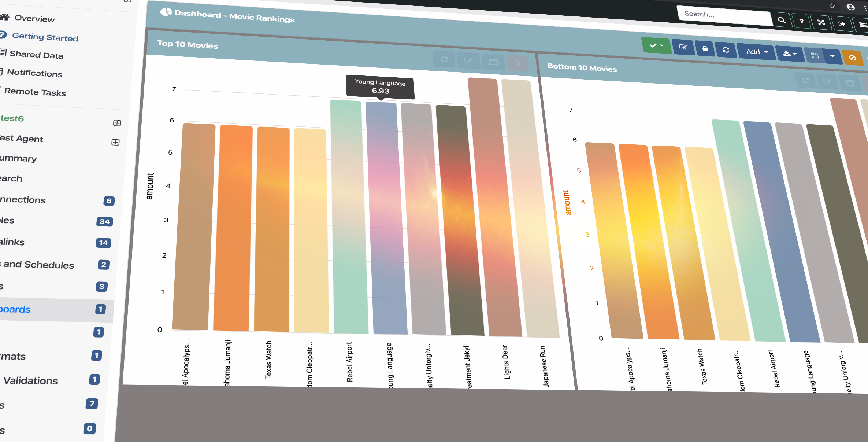This screenshot has width=868, height=442.
Task: Edit the Top 10 Movies chart
Action: 469,61
